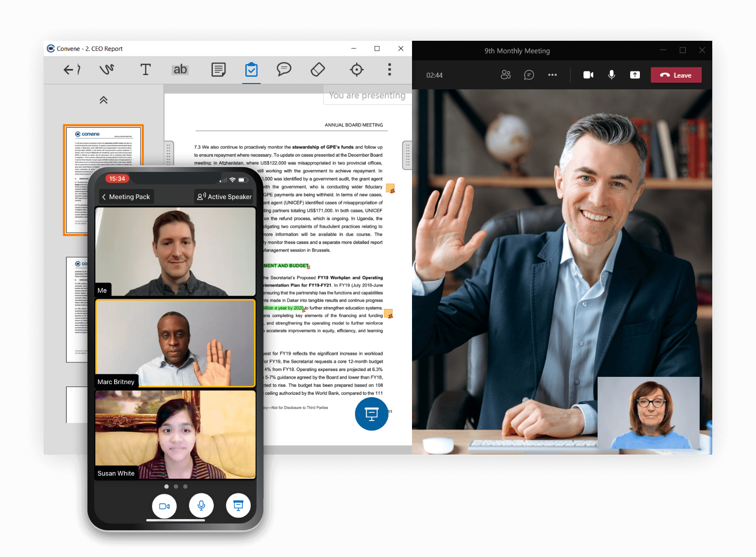
Task: Open the notes annotation tool
Action: (x=219, y=69)
